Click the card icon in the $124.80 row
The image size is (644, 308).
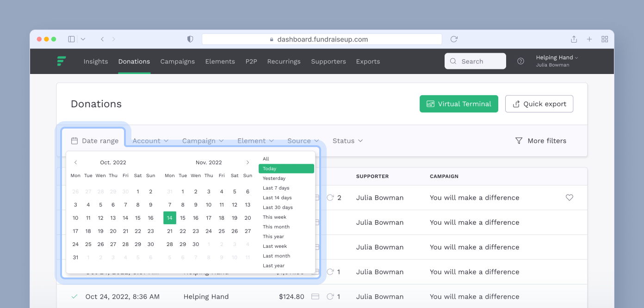click(316, 296)
